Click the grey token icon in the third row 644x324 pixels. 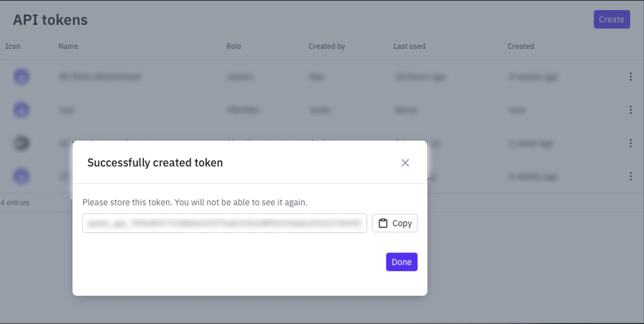click(21, 143)
